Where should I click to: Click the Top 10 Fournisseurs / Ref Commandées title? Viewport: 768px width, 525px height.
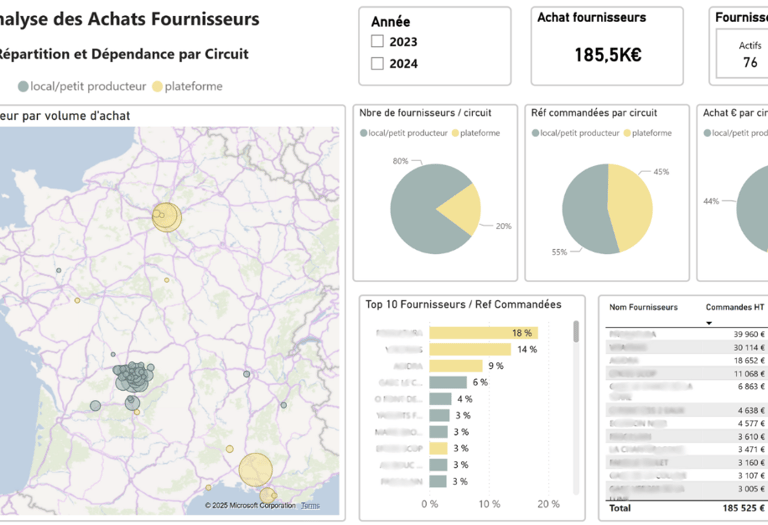[463, 305]
